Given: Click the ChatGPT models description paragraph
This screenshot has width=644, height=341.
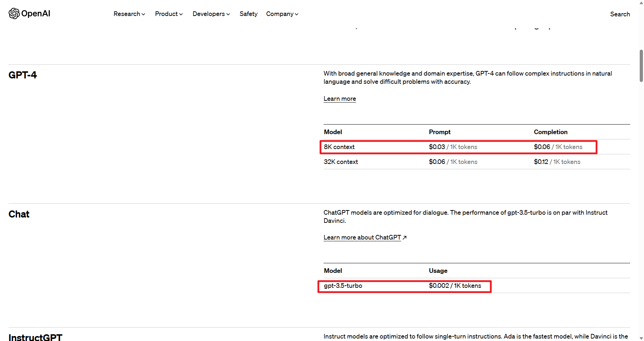Looking at the screenshot, I should click(466, 216).
